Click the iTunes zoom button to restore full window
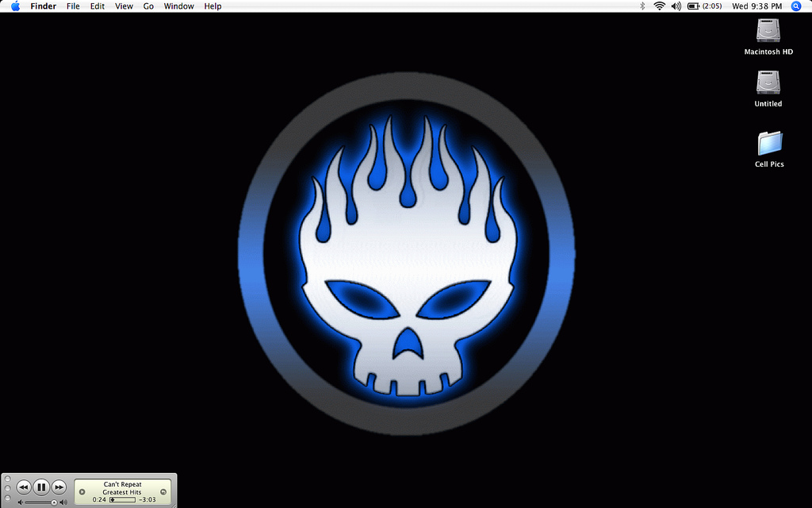The height and width of the screenshot is (508, 812). pos(7,498)
